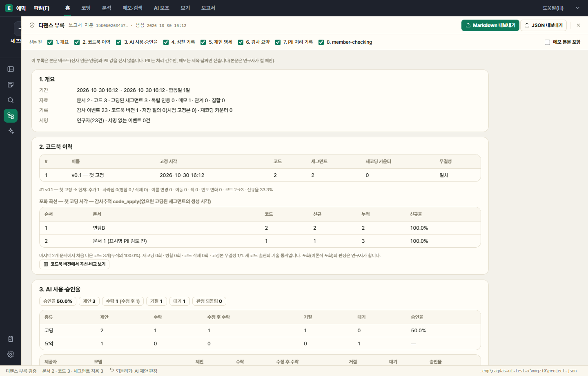Viewport: 588px width, 376px height.
Task: Switch to the 홈 tab
Action: [x=67, y=8]
